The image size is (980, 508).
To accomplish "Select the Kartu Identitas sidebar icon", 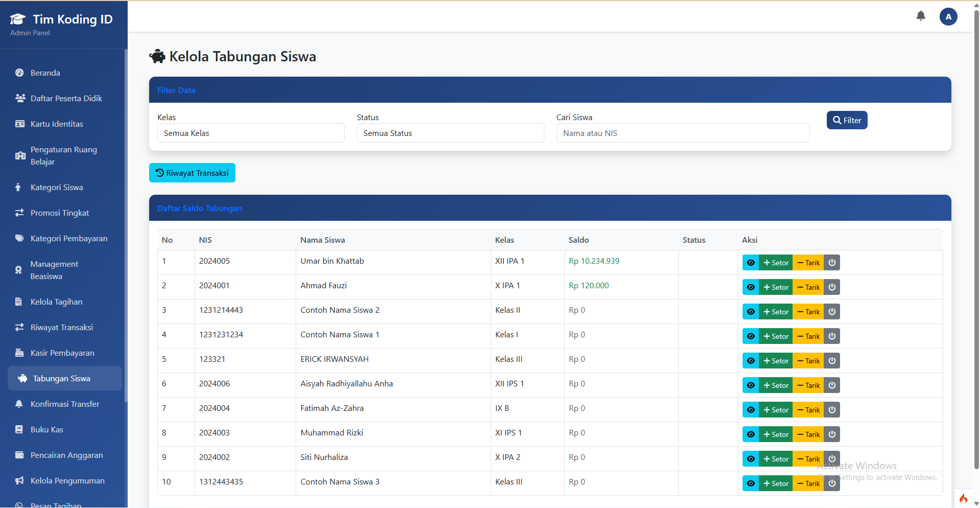I will pos(19,124).
